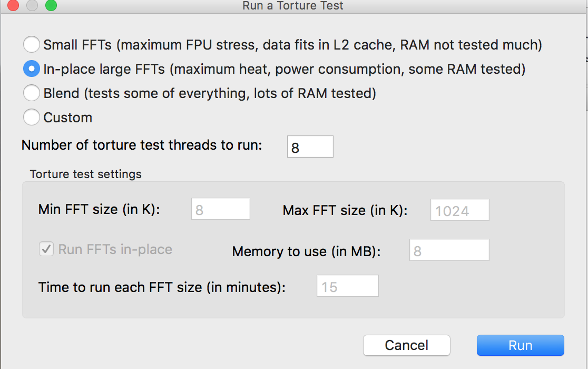Choose the In-place large FFTs option

32,69
